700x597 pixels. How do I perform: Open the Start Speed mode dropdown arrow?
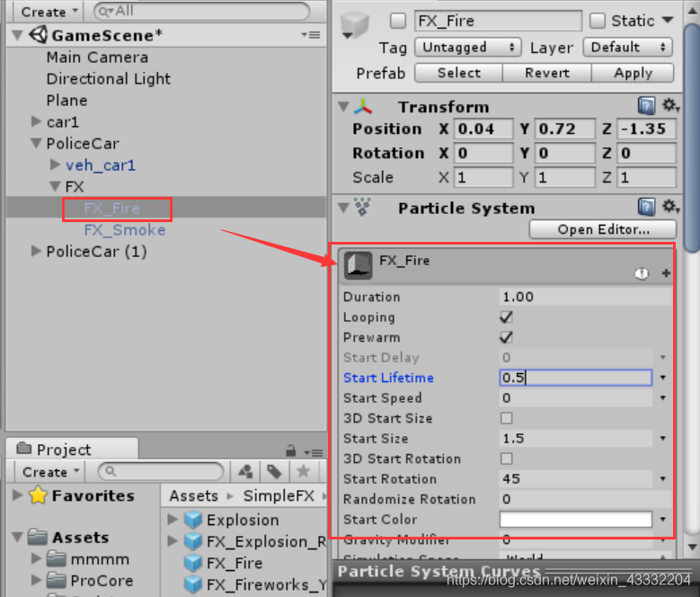point(663,398)
